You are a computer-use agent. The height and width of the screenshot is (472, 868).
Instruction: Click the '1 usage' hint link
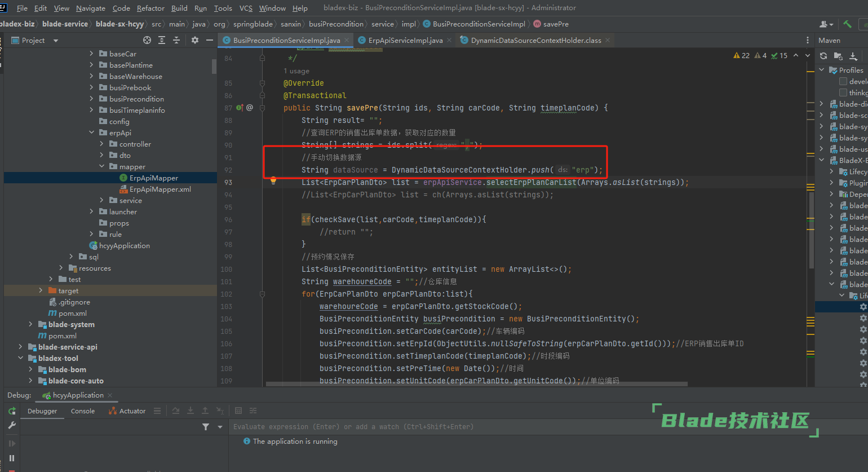pyautogui.click(x=296, y=71)
